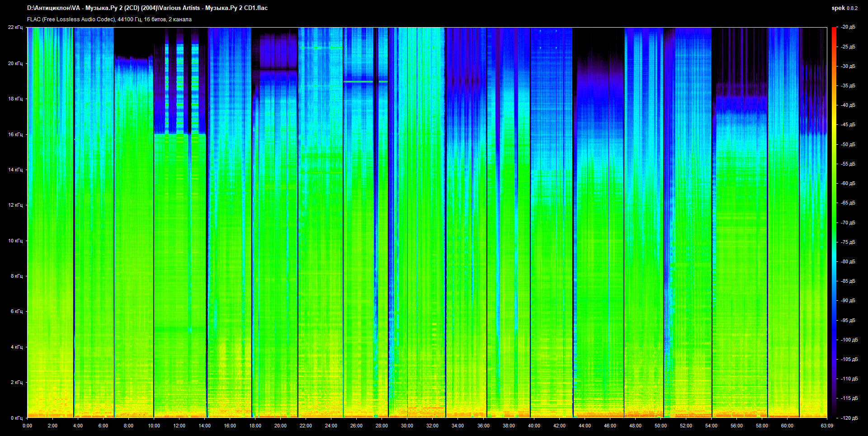The width and height of the screenshot is (868, 436).
Task: Select the -70 дБ level label
Action: tap(848, 223)
